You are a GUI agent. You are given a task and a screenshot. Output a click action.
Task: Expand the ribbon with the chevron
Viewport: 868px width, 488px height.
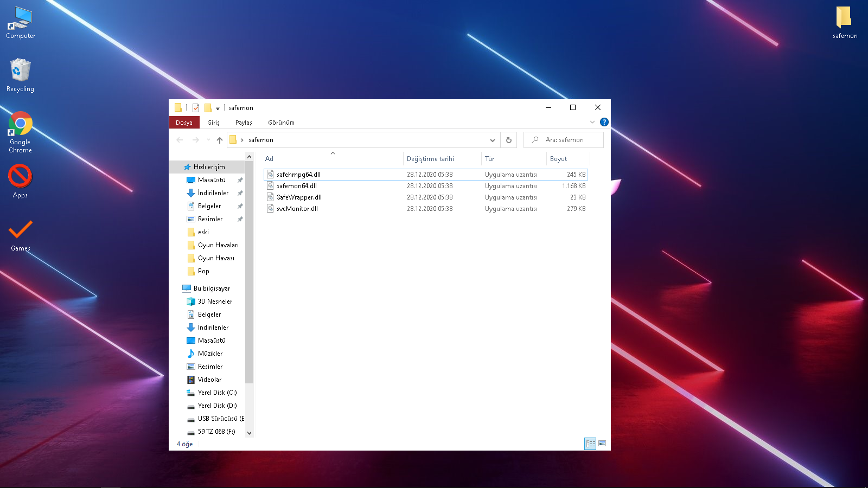tap(592, 122)
